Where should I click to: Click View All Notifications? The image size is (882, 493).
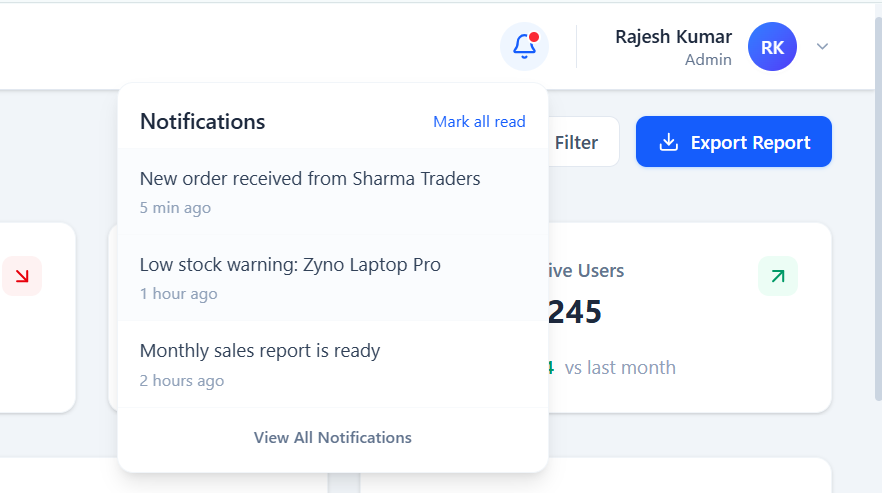point(332,438)
